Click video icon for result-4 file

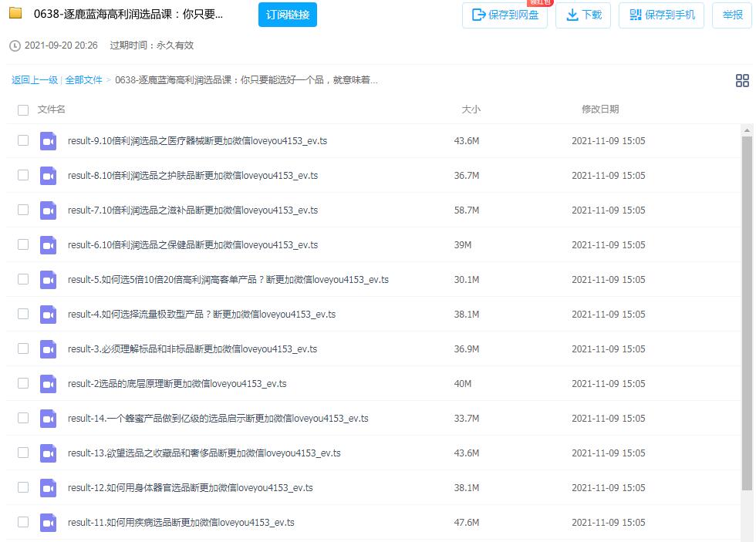[48, 315]
